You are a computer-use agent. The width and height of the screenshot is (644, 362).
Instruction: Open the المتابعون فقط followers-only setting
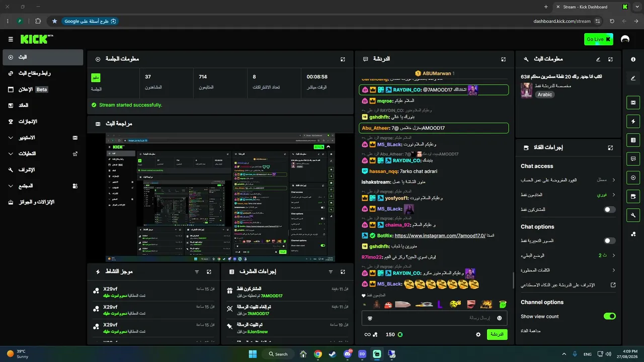coord(568,195)
